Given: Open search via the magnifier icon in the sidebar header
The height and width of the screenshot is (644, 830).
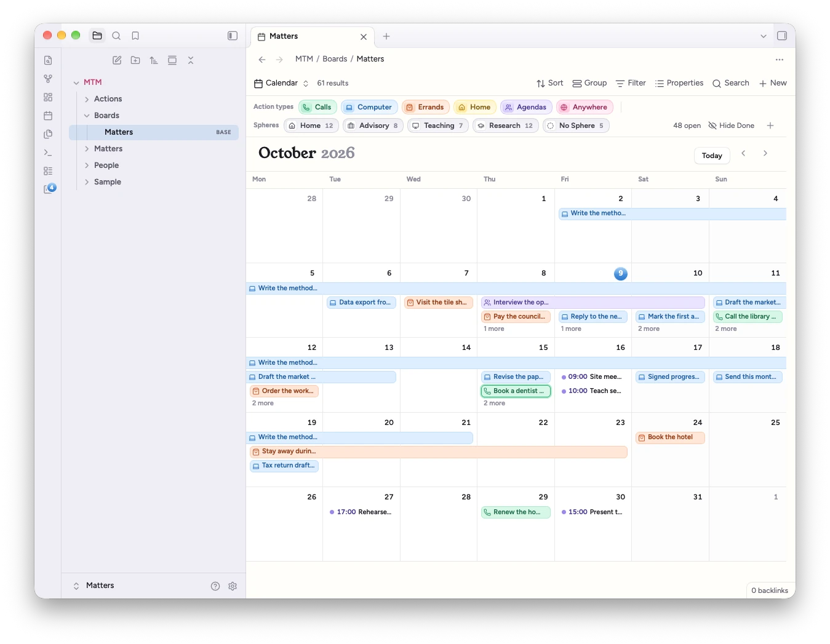Looking at the screenshot, I should point(116,36).
